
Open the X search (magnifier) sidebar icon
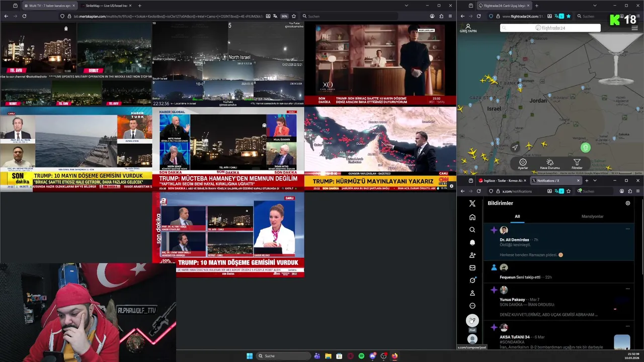click(x=472, y=230)
